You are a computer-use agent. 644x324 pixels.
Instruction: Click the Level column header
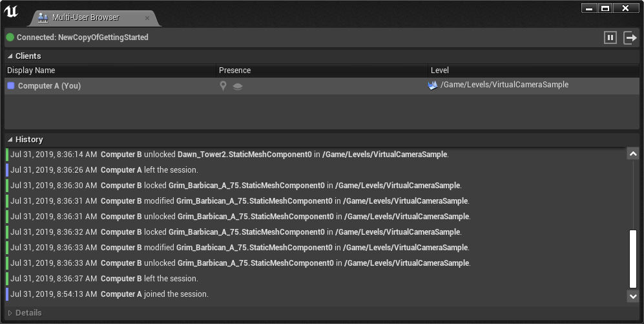440,70
